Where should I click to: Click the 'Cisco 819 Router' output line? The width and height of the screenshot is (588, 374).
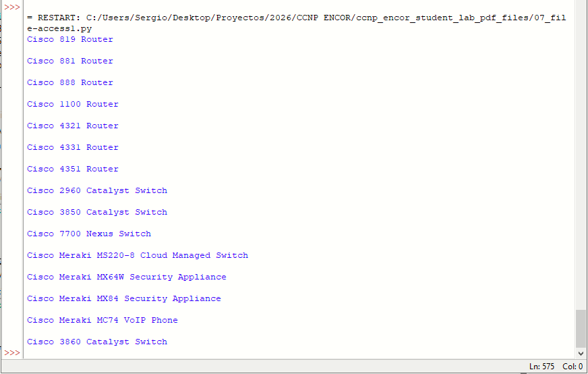(x=70, y=39)
